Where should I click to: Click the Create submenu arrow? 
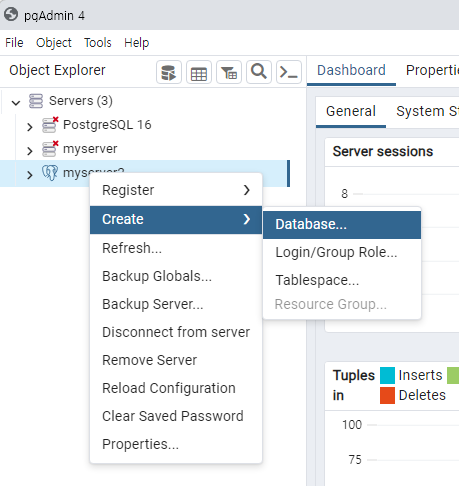coord(247,219)
